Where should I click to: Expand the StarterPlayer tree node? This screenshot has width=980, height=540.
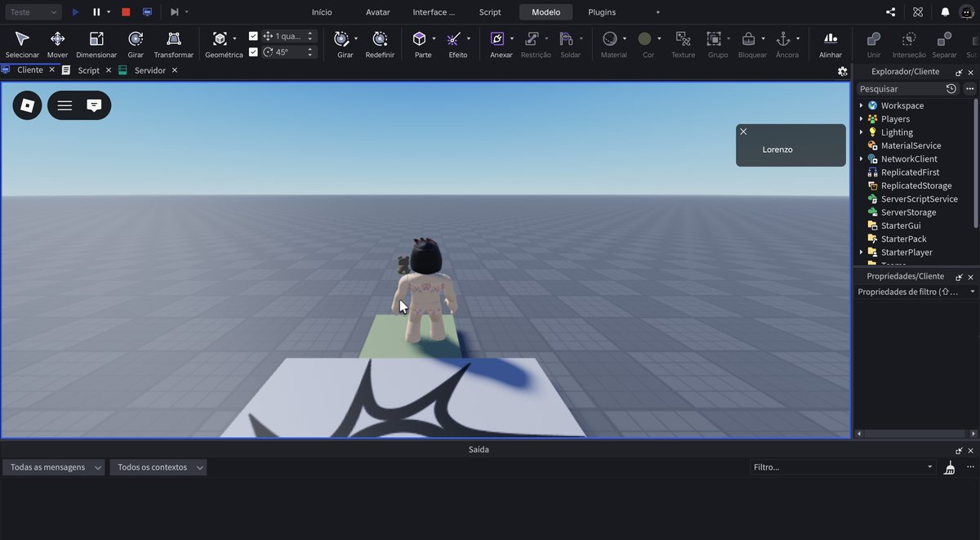[x=861, y=252]
